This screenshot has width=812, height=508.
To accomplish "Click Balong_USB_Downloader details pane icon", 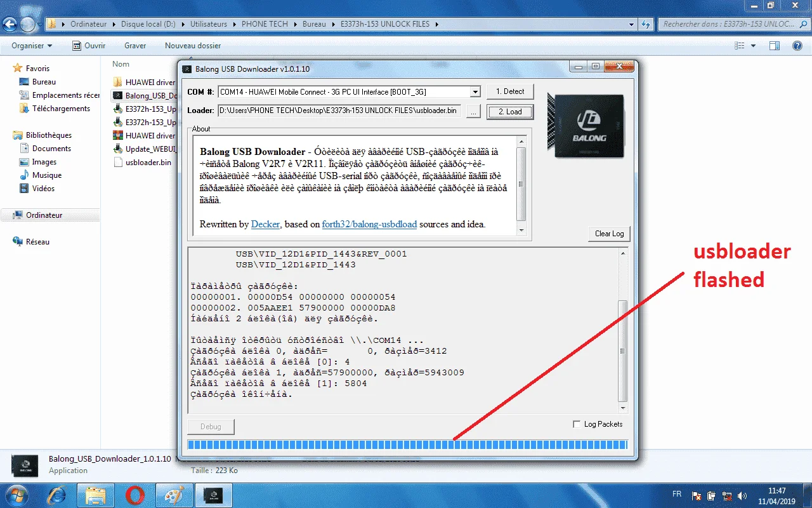I will click(23, 465).
